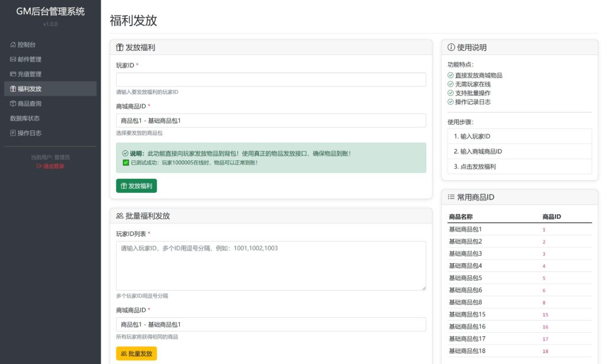The width and height of the screenshot is (606, 364).
Task: Open 数据库状态 from the sidebar
Action: (25, 118)
